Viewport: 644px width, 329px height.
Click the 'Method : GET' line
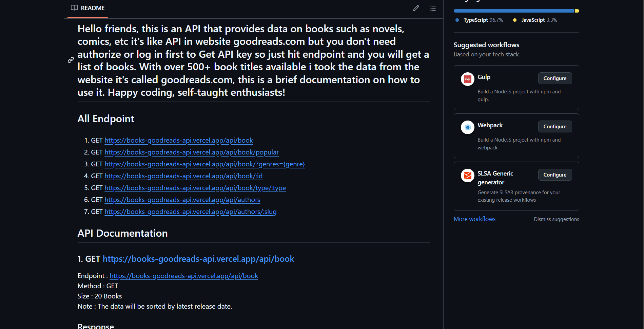tap(98, 286)
